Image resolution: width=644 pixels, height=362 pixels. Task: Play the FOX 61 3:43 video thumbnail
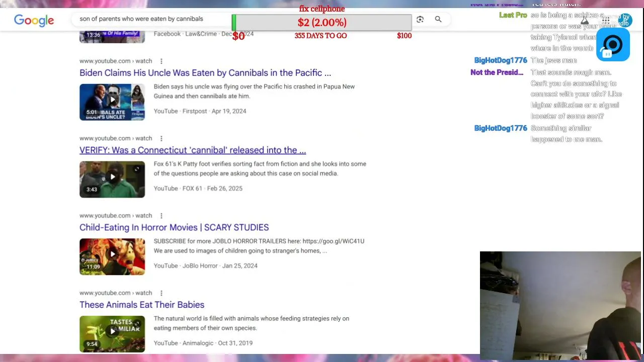pos(112,179)
